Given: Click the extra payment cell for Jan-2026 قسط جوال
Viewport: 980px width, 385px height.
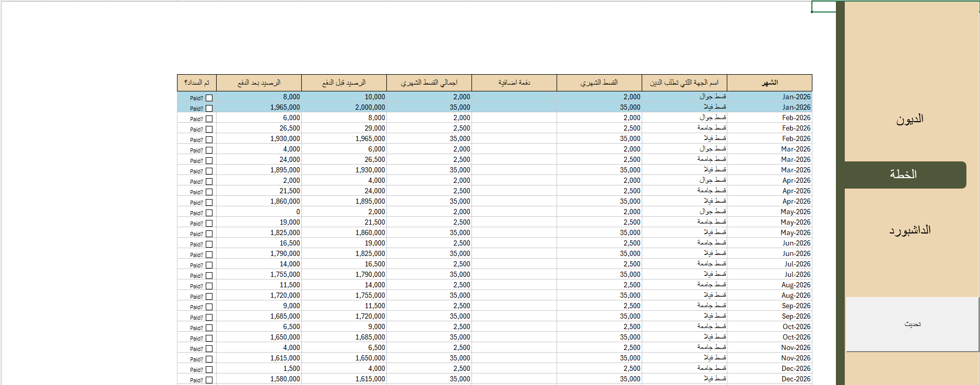Looking at the screenshot, I should [514, 97].
